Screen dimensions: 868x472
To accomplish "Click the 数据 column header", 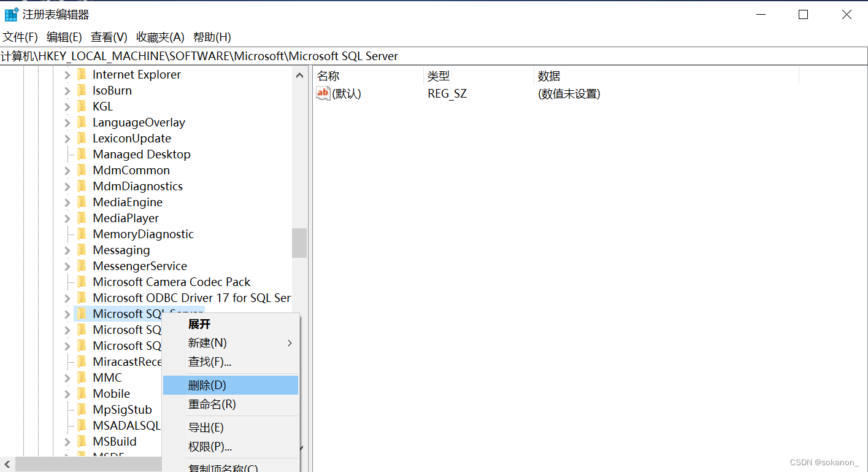I will point(666,76).
